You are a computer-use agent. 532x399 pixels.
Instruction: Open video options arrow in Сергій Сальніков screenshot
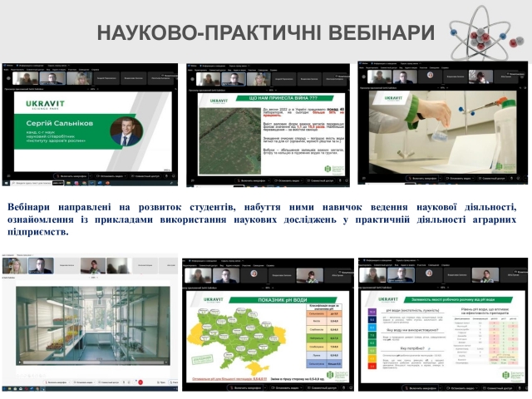[x=126, y=176]
